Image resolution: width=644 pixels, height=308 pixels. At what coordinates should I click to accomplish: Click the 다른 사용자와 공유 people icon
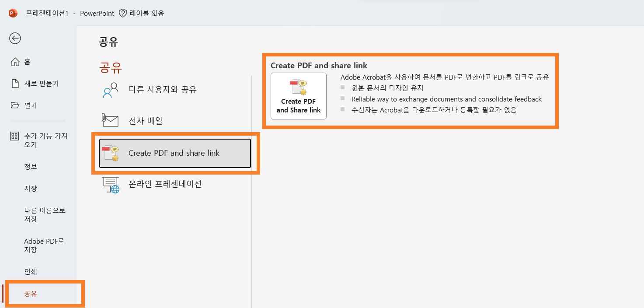[110, 89]
